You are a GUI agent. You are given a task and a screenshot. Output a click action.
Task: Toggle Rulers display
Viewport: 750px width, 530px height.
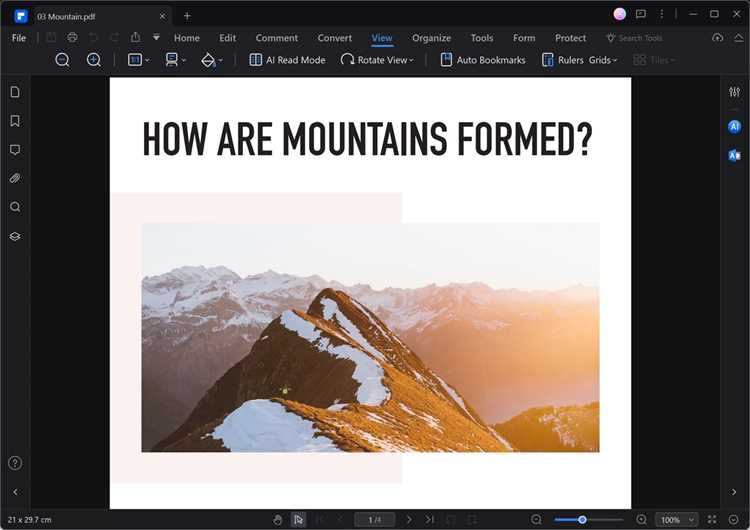click(x=562, y=60)
